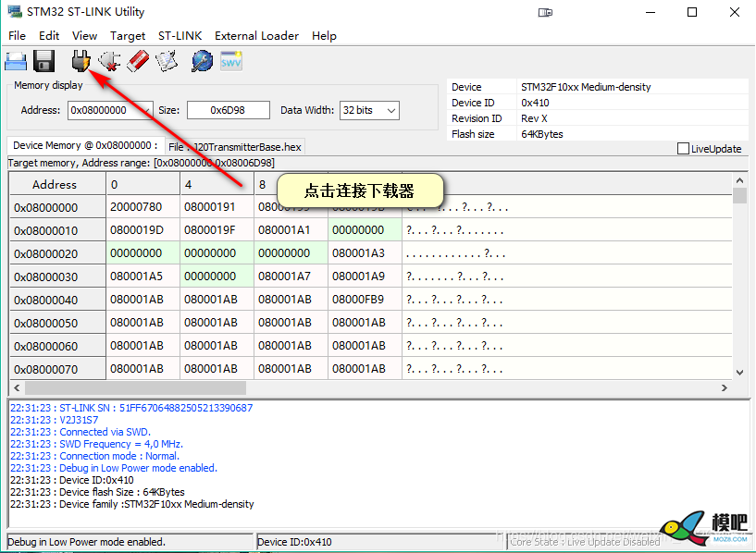This screenshot has height=553, width=756.
Task: Click the Program and verify toolbar icon
Action: [167, 61]
